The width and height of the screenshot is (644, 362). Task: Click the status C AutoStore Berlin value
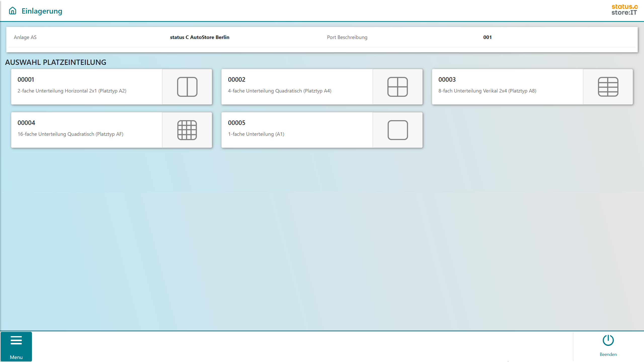click(199, 37)
